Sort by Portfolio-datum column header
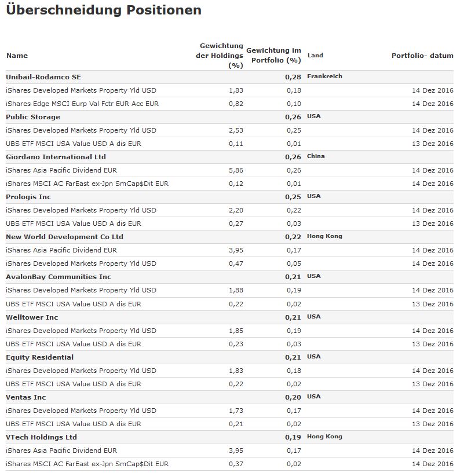Viewport: 464px width, 476px height. [422, 56]
